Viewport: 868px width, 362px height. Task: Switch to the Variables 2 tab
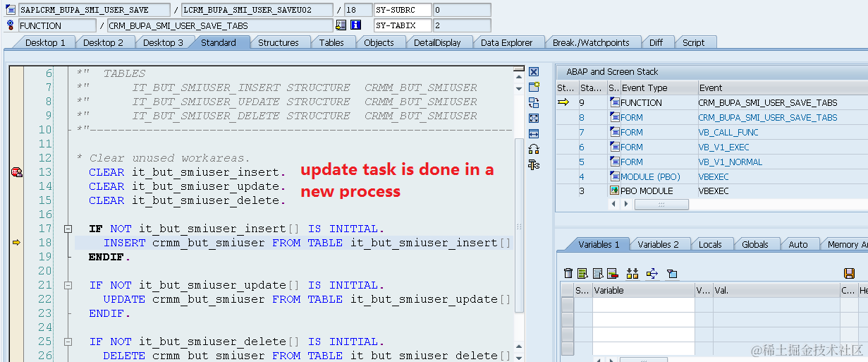(659, 245)
